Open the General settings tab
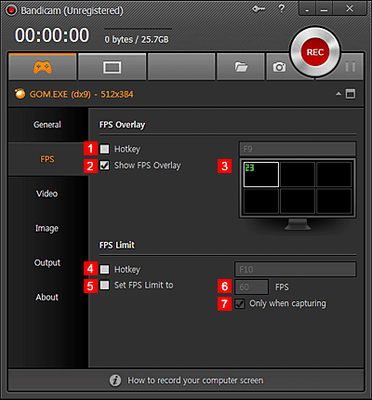This screenshot has width=372, height=400. click(47, 125)
